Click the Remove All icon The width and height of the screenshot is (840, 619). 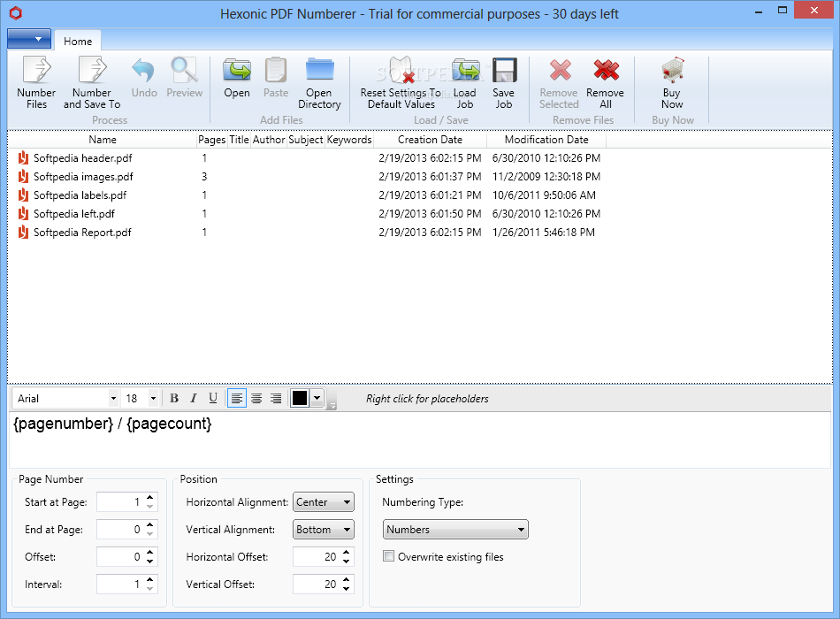(x=606, y=70)
